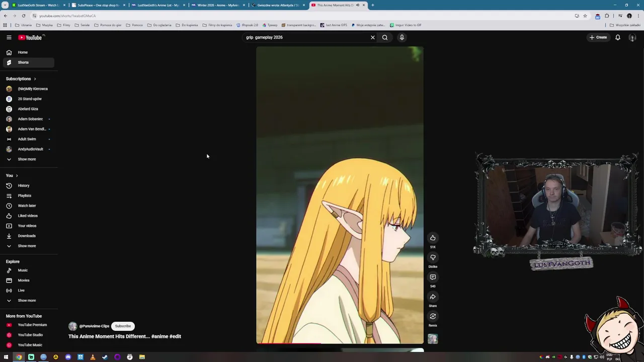Open Seriale bookmarks folder
This screenshot has height=362, width=644.
coord(82,25)
